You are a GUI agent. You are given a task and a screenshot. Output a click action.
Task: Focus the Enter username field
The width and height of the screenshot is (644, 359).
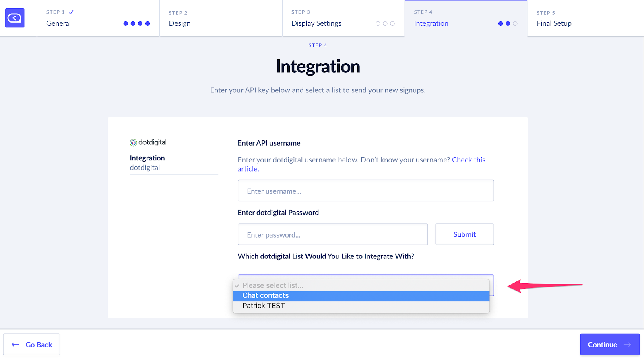tap(366, 191)
